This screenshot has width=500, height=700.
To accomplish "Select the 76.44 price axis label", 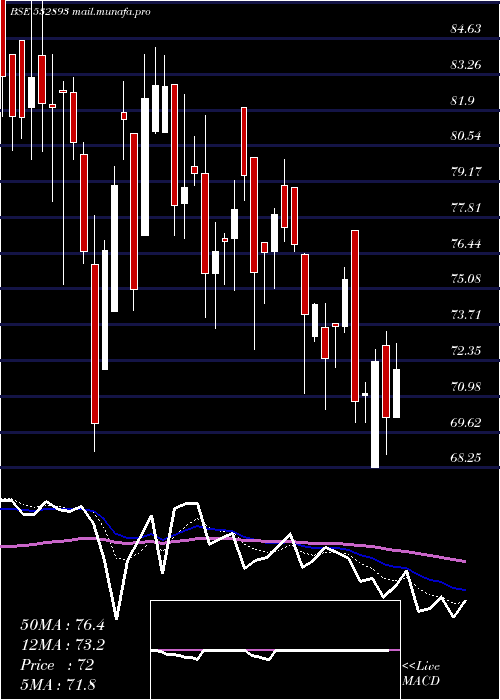I will coord(466,244).
